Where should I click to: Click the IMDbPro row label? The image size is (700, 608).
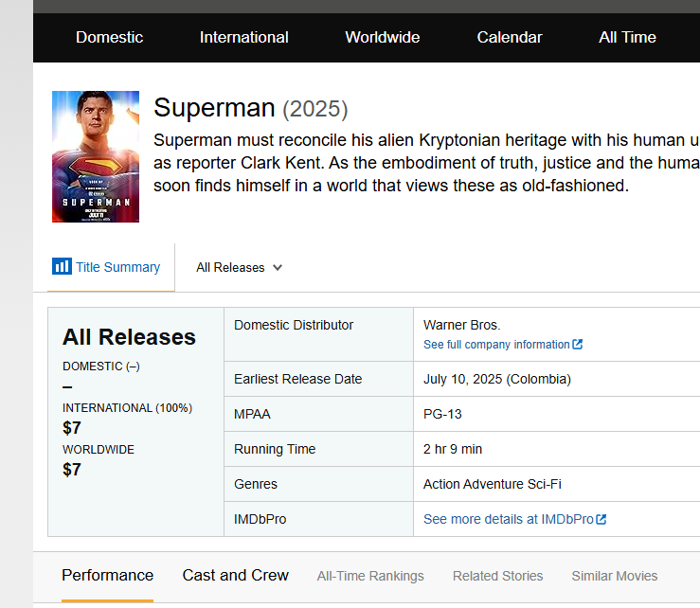[x=260, y=519]
